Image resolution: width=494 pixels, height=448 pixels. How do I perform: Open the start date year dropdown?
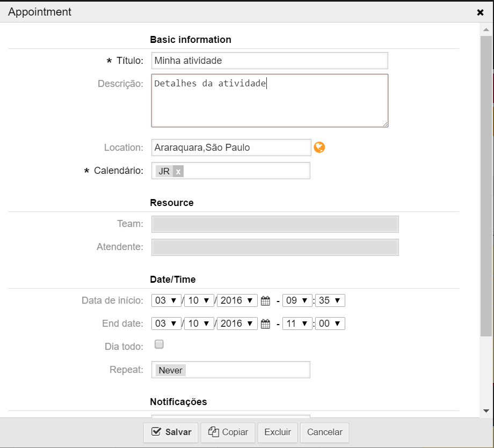(236, 300)
